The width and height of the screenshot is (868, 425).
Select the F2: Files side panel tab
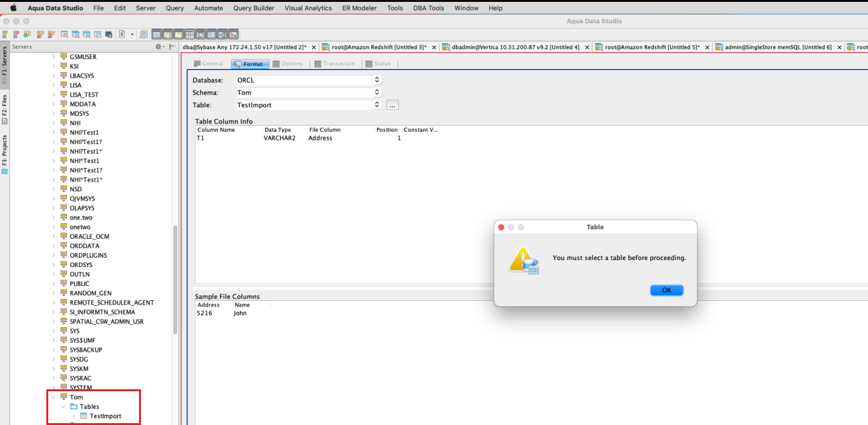pyautogui.click(x=4, y=108)
